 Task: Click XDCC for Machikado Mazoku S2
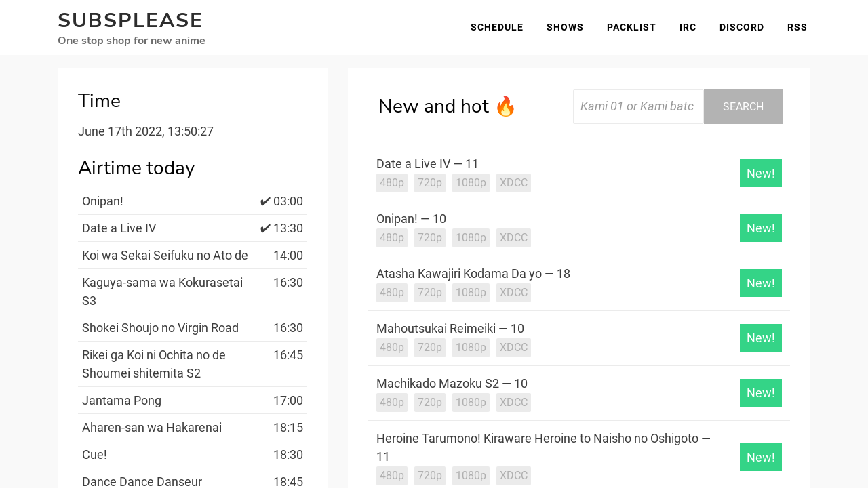(513, 403)
